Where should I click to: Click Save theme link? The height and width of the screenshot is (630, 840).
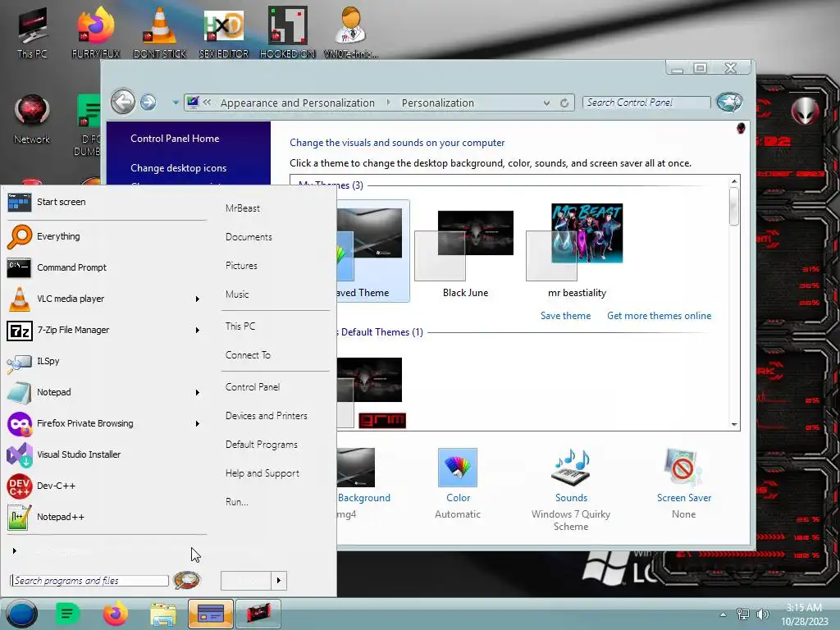565,316
